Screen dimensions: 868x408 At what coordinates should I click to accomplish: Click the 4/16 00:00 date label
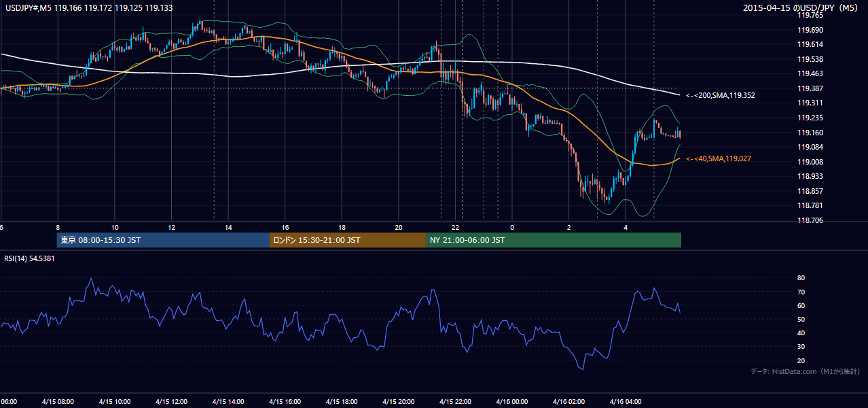click(x=512, y=402)
